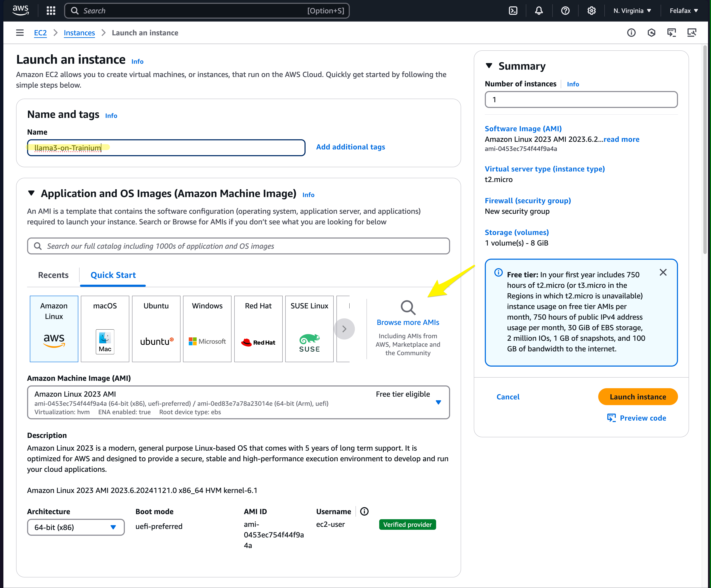Switch to the Recents tab
Viewport: 711px width, 588px height.
(x=53, y=275)
